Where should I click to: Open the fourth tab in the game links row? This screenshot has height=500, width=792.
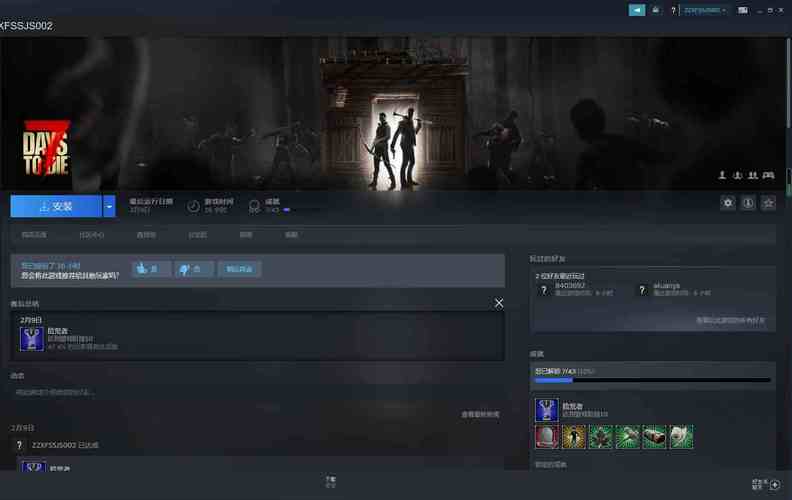click(197, 235)
